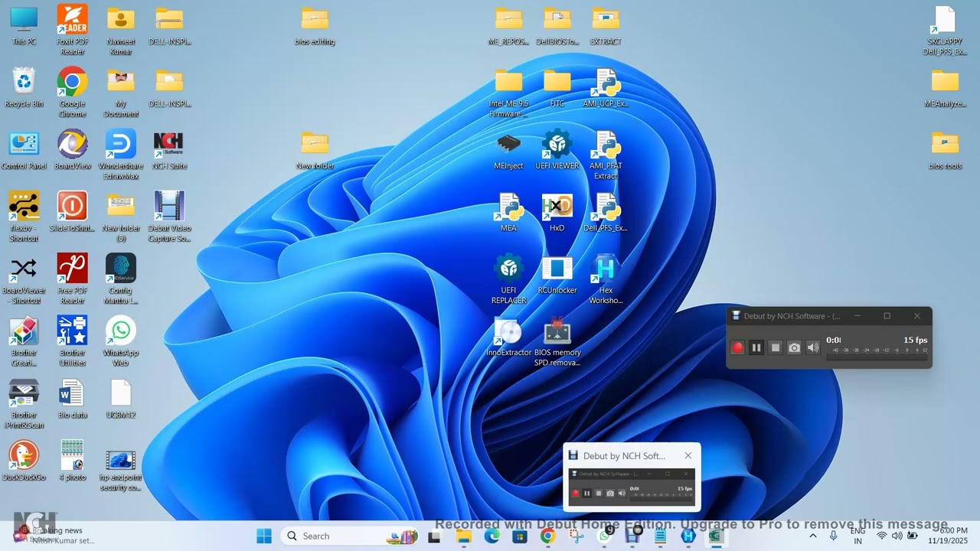Launch UEFI VIEWER tool
980x551 pixels.
tap(557, 149)
